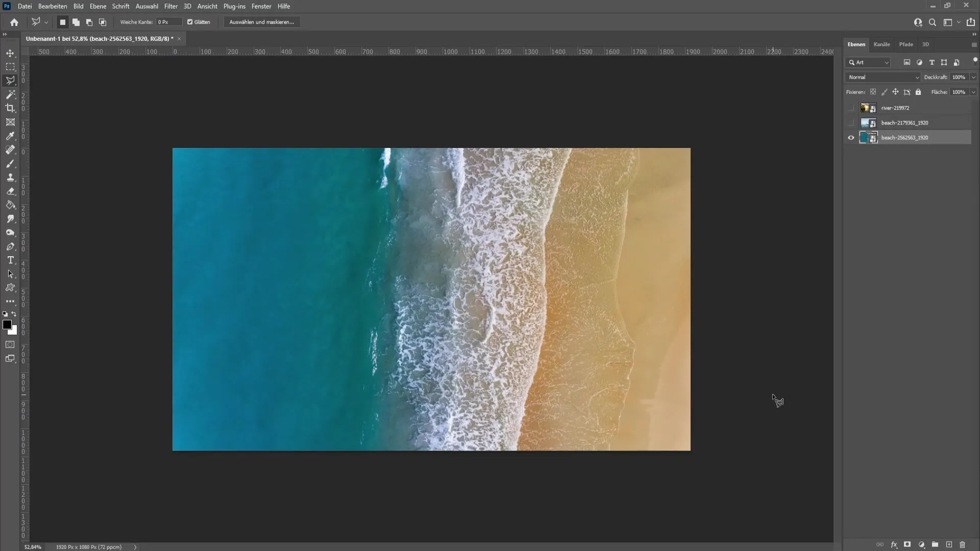The width and height of the screenshot is (980, 551).
Task: Choose Subtract from Selection mode
Action: [x=89, y=22]
